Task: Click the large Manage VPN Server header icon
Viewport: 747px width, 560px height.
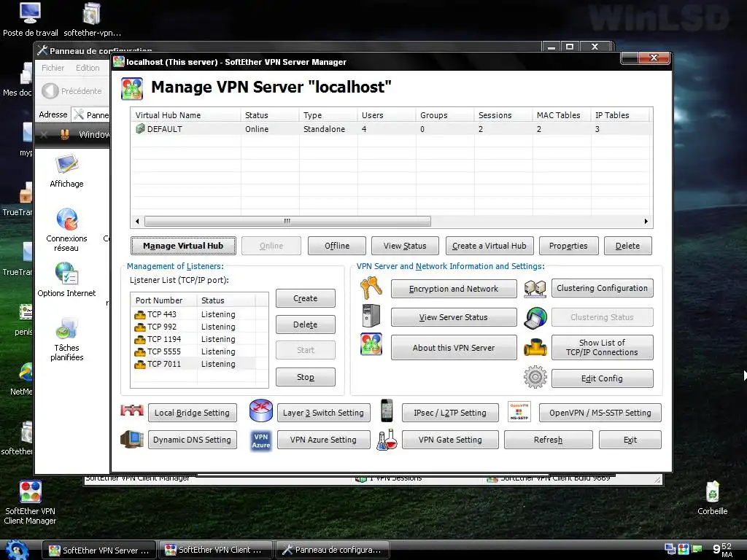Action: coord(132,88)
